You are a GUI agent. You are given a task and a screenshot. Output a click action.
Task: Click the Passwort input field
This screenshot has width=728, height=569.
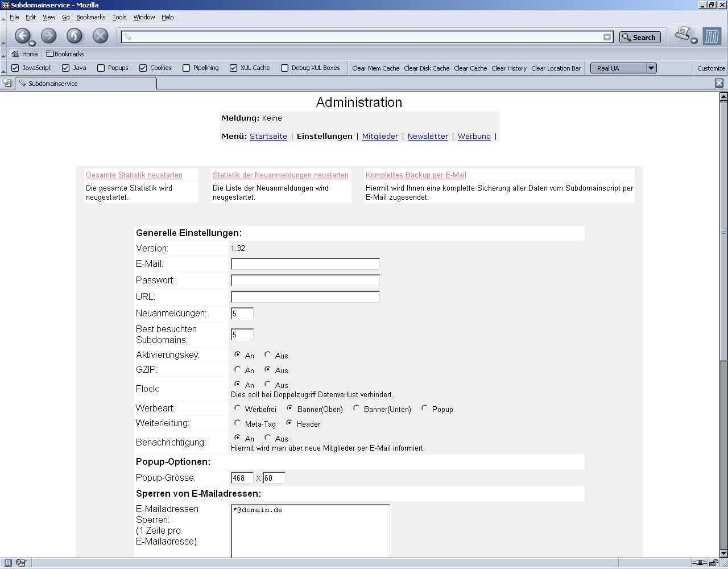[x=305, y=280]
